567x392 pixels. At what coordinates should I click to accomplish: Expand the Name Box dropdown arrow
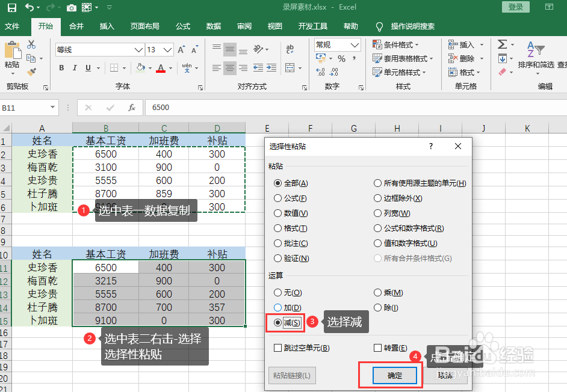coord(52,107)
